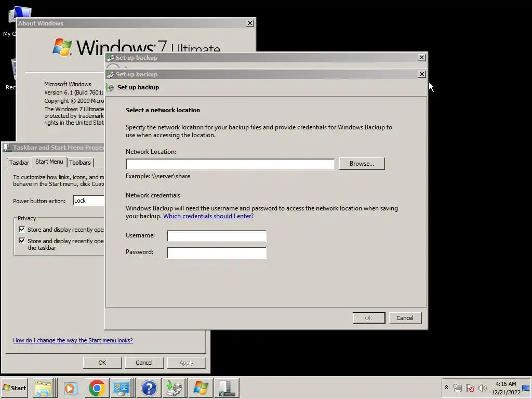The height and width of the screenshot is (399, 532).
Task: Open the Start menu button
Action: [14, 388]
